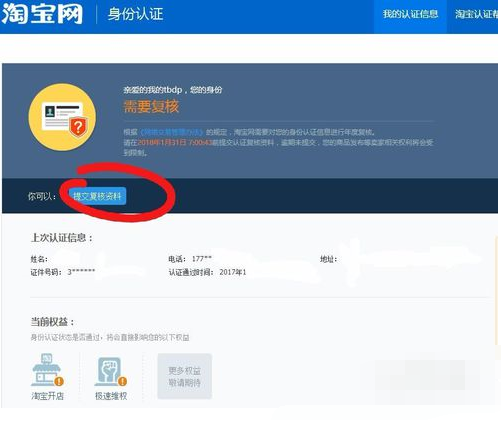Select the 极速维权 fist icon
501x431 pixels.
pos(111,371)
